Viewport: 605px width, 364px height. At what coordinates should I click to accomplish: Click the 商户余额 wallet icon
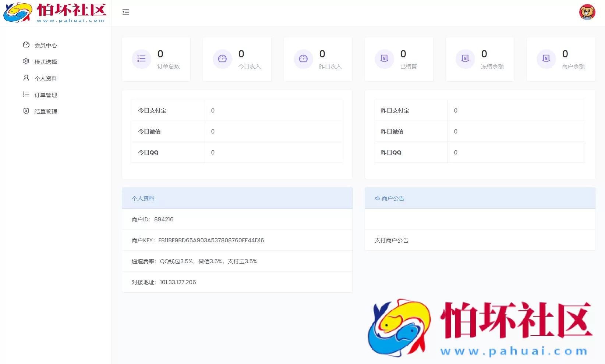(x=546, y=58)
